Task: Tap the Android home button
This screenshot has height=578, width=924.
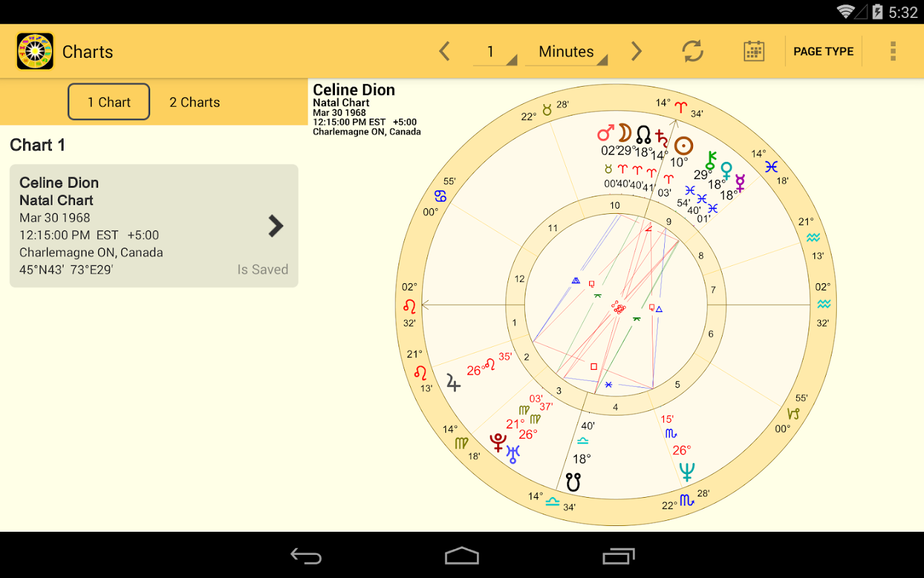Action: point(462,556)
